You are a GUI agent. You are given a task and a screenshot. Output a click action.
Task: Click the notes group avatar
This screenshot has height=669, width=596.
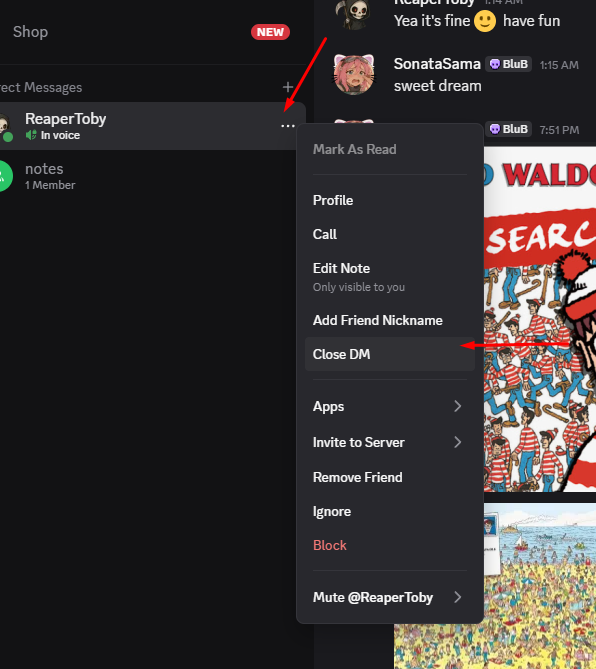[4, 176]
